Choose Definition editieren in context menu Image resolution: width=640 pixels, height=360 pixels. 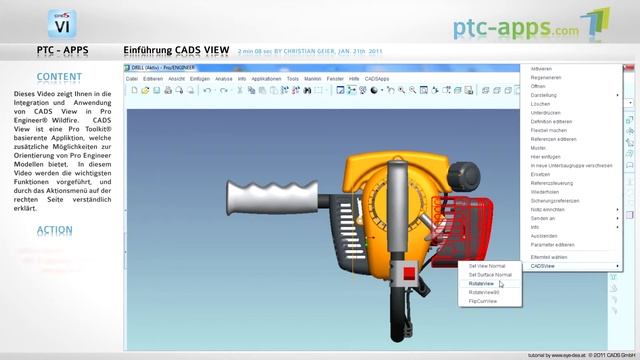click(x=551, y=122)
